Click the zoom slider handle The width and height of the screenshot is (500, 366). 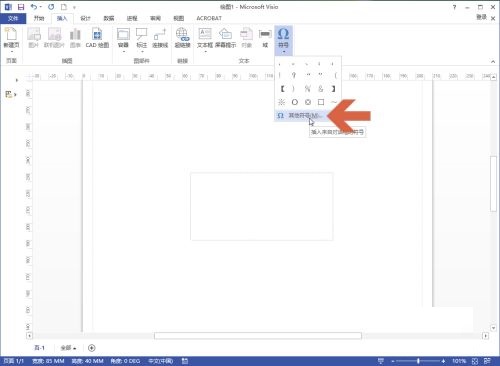(x=418, y=361)
